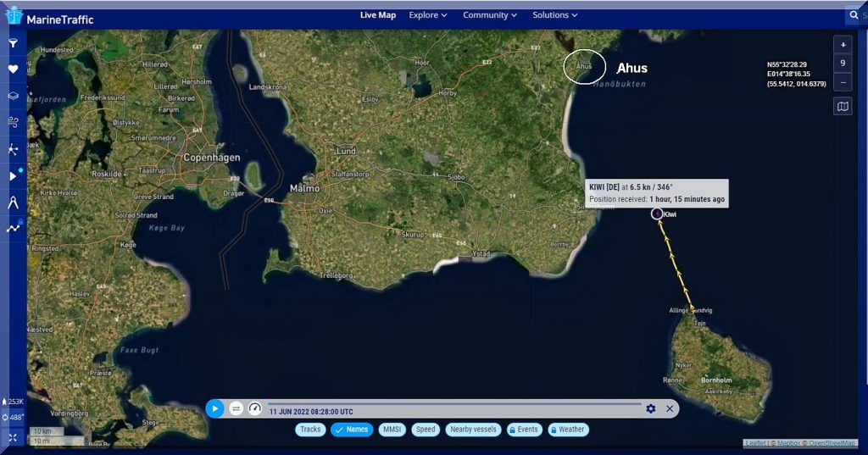Switch to the Live Map tab
The width and height of the screenshot is (868, 455).
click(x=377, y=15)
